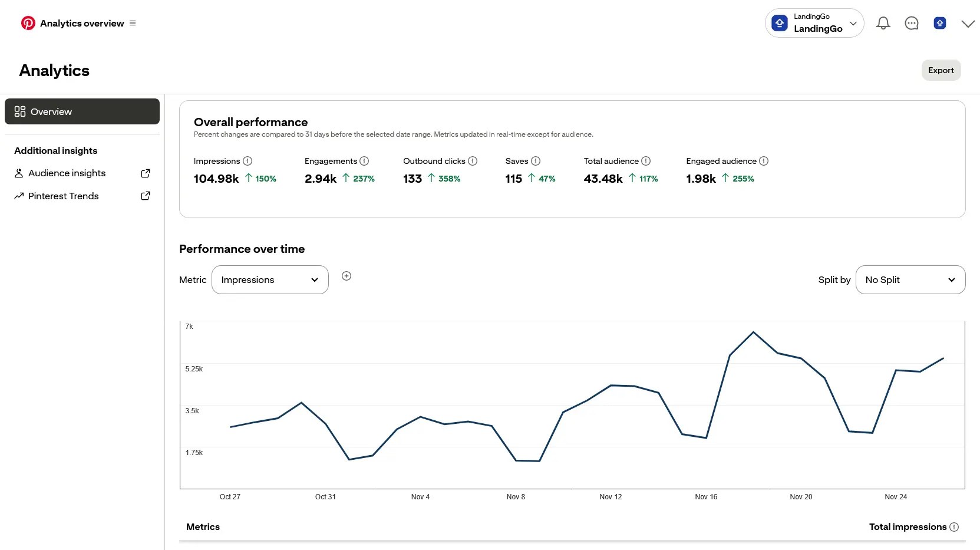Viewport: 980px width, 550px height.
Task: Open Audience insights link
Action: 67,173
